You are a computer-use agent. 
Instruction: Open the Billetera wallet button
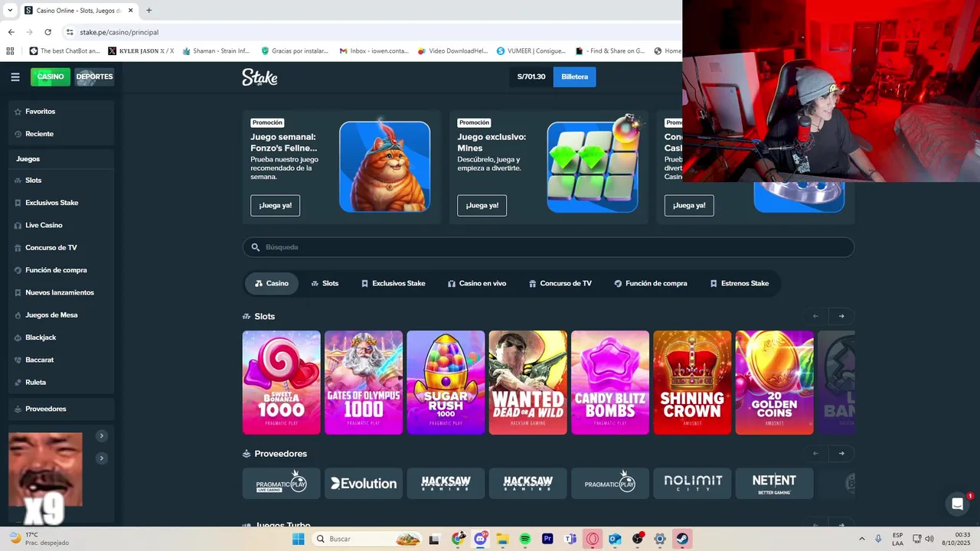(x=574, y=77)
